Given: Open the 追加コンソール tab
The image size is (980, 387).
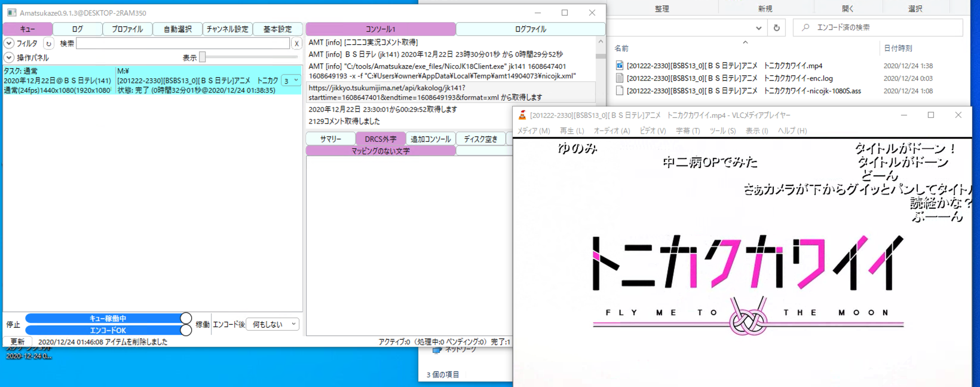Looking at the screenshot, I should pyautogui.click(x=431, y=139).
